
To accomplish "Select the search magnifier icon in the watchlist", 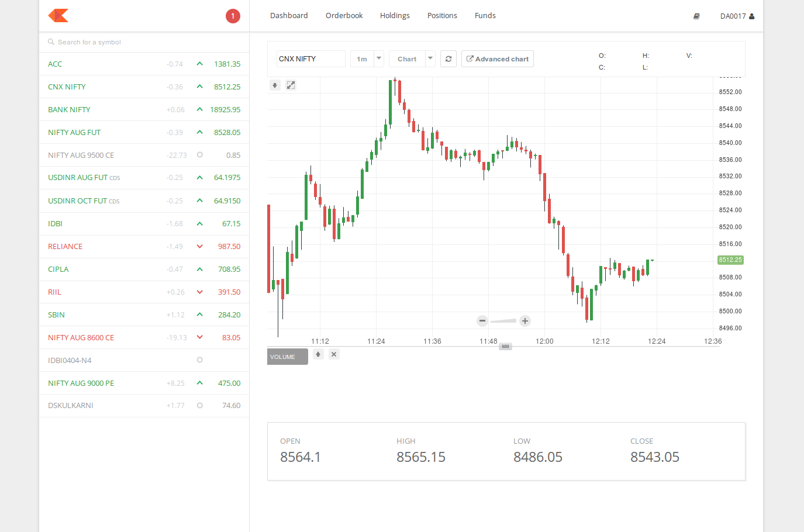I will (52, 42).
